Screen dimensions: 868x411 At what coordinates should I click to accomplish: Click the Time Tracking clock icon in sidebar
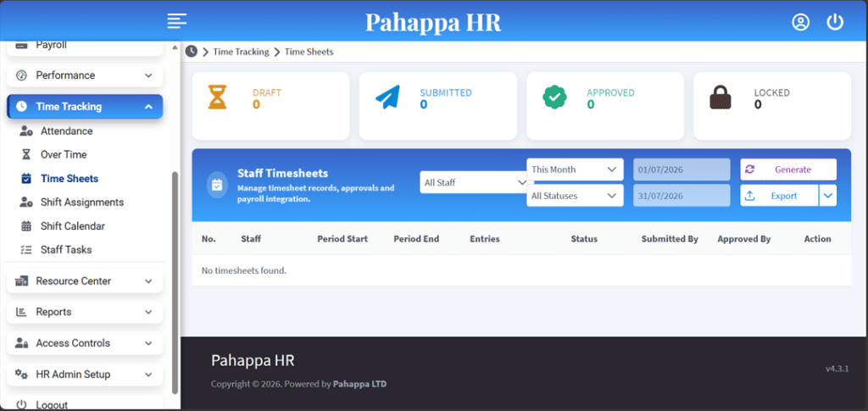(21, 107)
